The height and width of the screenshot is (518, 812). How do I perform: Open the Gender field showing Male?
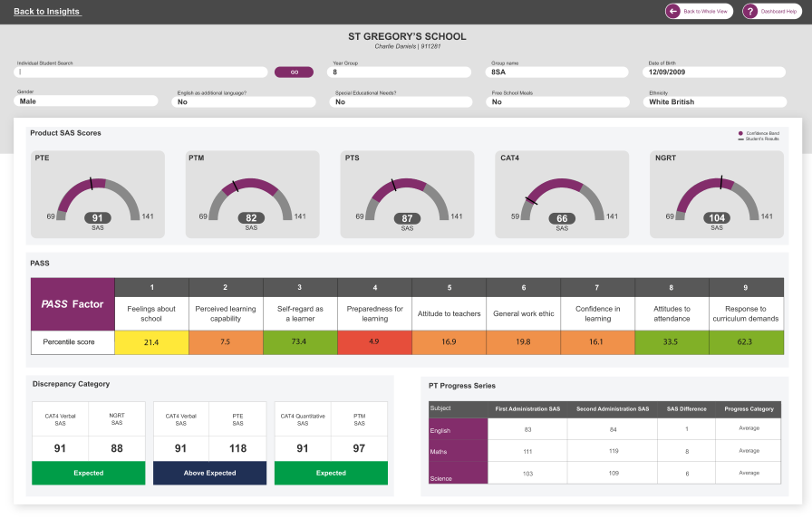[89, 101]
